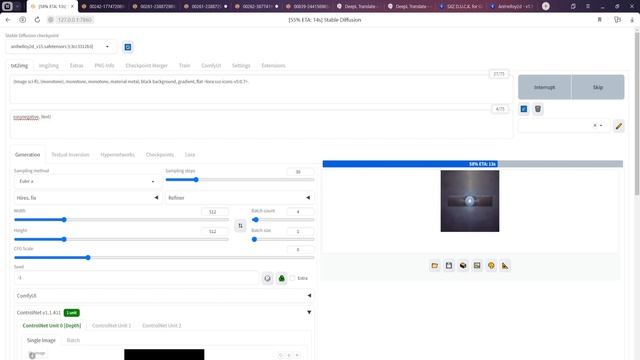
Task: Open the Checkpoint Merger tab
Action: 147,66
